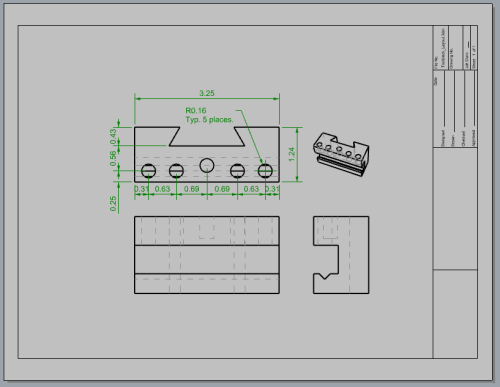Click the fourth hole from the left

(237, 171)
